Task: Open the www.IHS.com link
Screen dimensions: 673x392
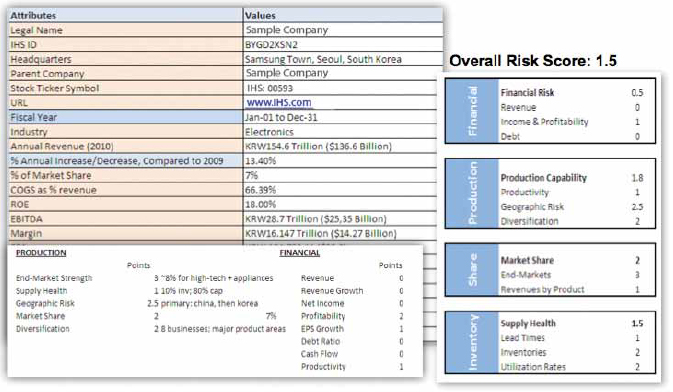Action: (279, 103)
